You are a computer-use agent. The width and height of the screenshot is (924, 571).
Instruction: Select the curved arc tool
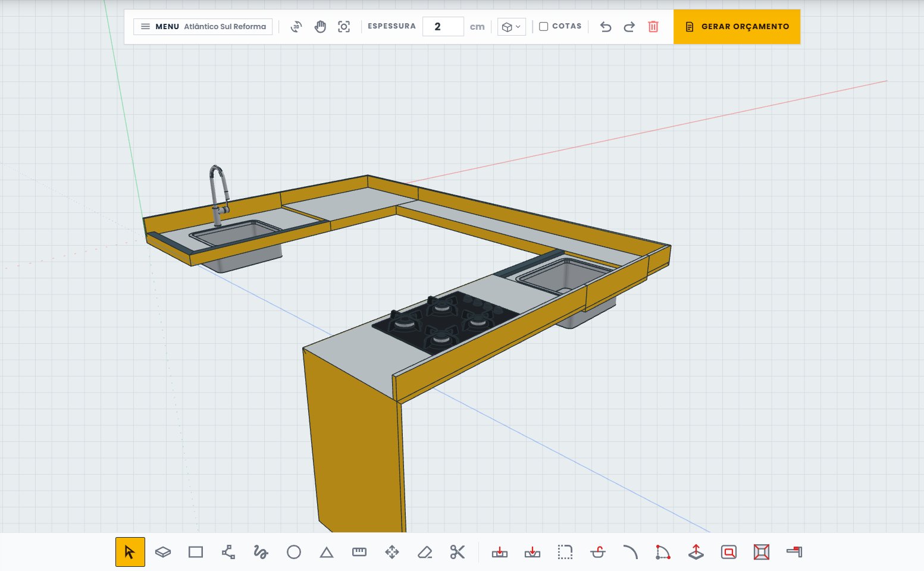[x=630, y=552]
